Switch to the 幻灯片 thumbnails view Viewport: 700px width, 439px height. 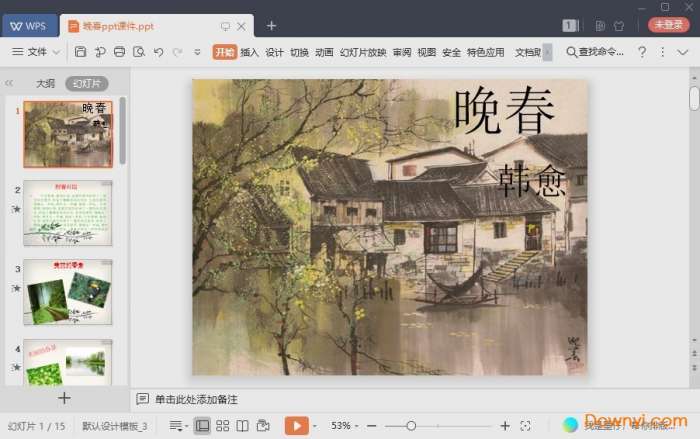[87, 84]
